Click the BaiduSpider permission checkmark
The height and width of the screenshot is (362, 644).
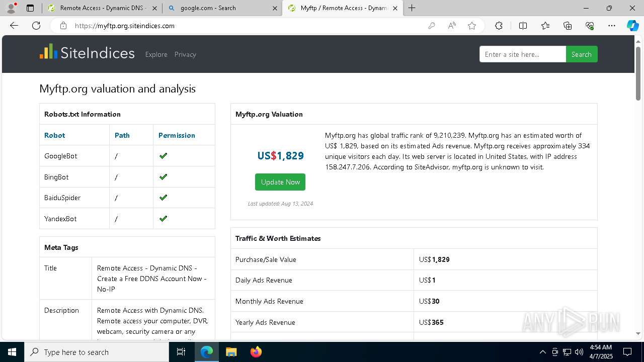pyautogui.click(x=163, y=198)
